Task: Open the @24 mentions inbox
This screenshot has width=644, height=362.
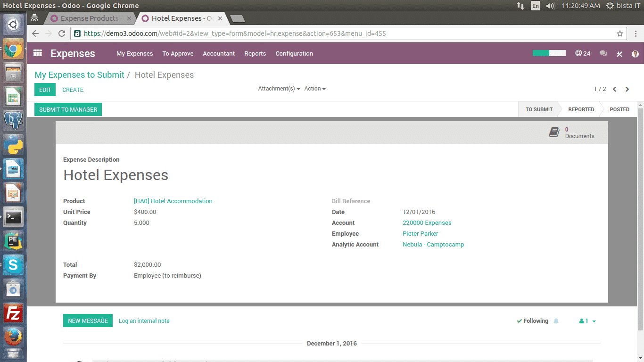Action: point(583,53)
